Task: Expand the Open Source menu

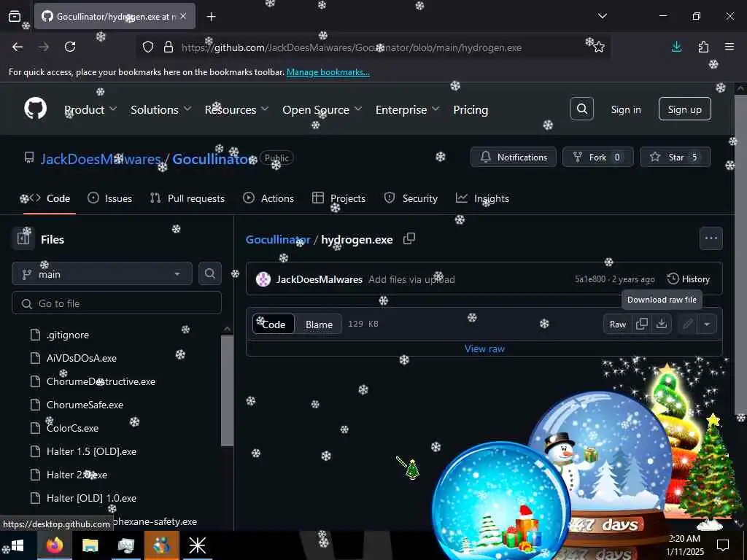Action: 322,109
